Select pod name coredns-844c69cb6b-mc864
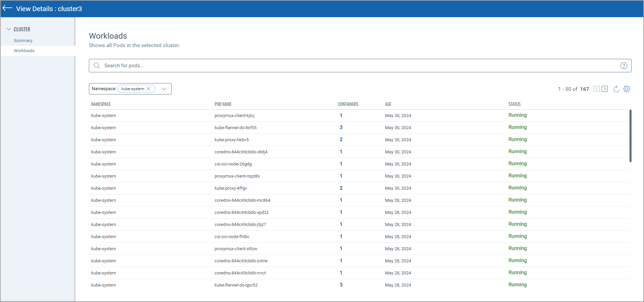 point(242,200)
